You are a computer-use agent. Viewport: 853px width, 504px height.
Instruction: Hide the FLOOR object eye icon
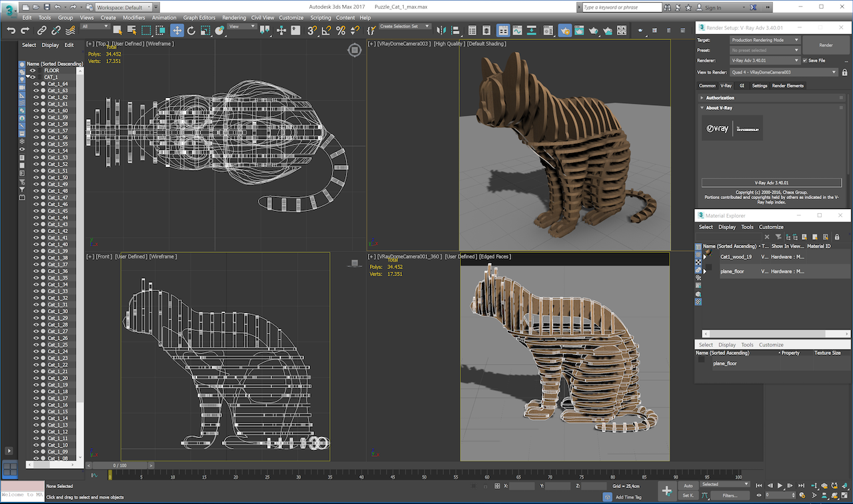tap(33, 71)
